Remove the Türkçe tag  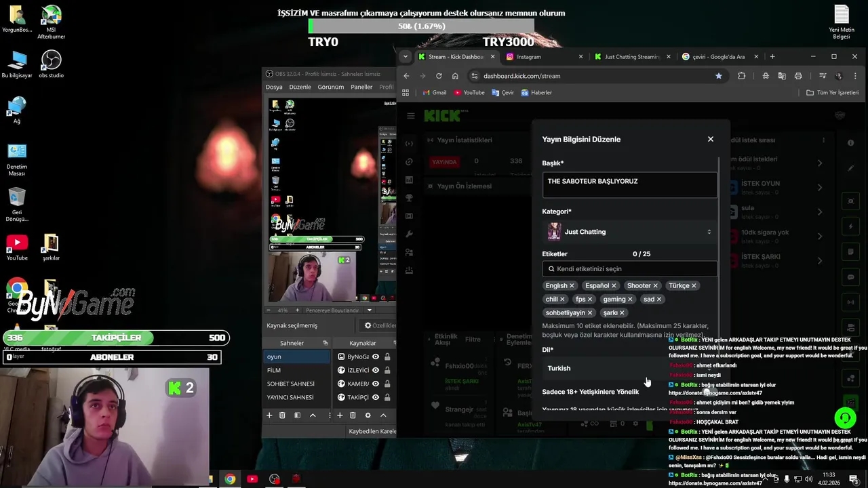[x=694, y=286]
